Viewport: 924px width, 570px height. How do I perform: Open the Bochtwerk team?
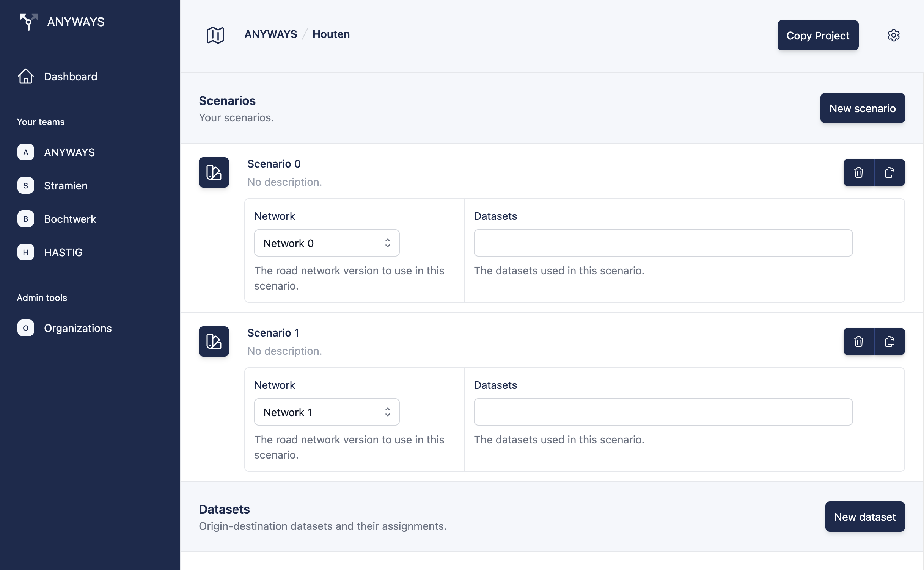(x=70, y=219)
